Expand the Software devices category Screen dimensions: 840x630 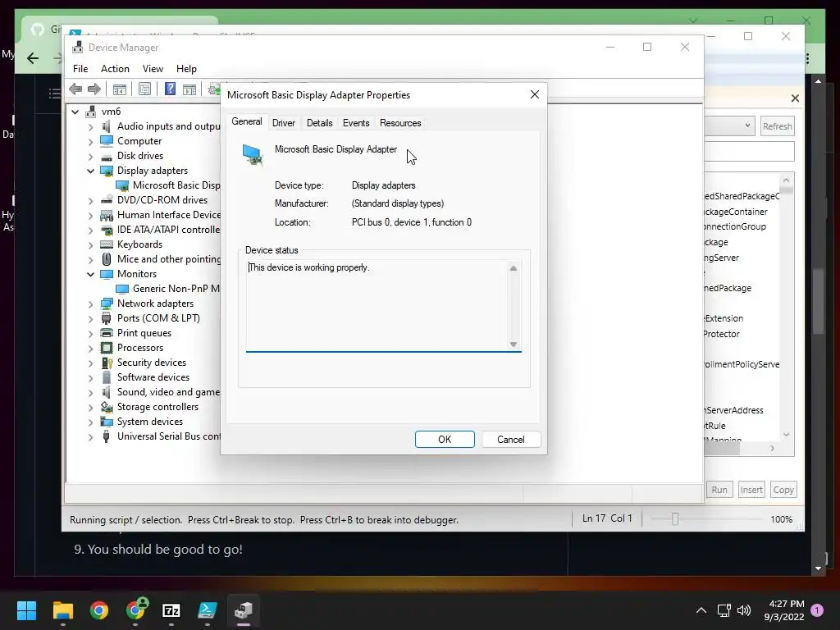(90, 377)
